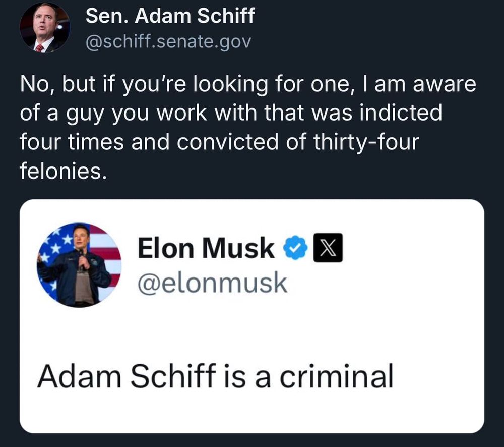Open Elon Musk's avatar in quoted post

79,264
